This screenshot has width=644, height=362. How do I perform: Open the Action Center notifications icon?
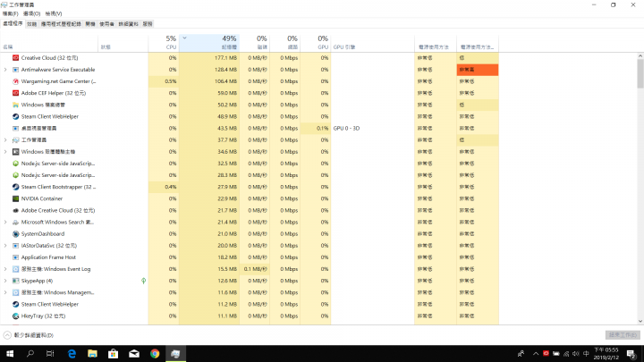631,353
